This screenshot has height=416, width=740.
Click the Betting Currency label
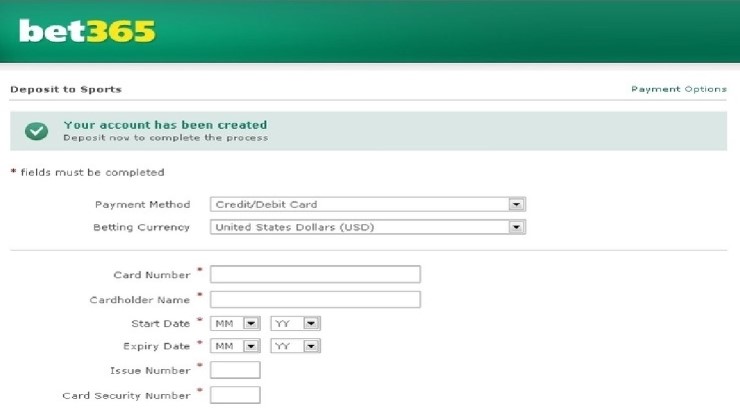pos(141,227)
